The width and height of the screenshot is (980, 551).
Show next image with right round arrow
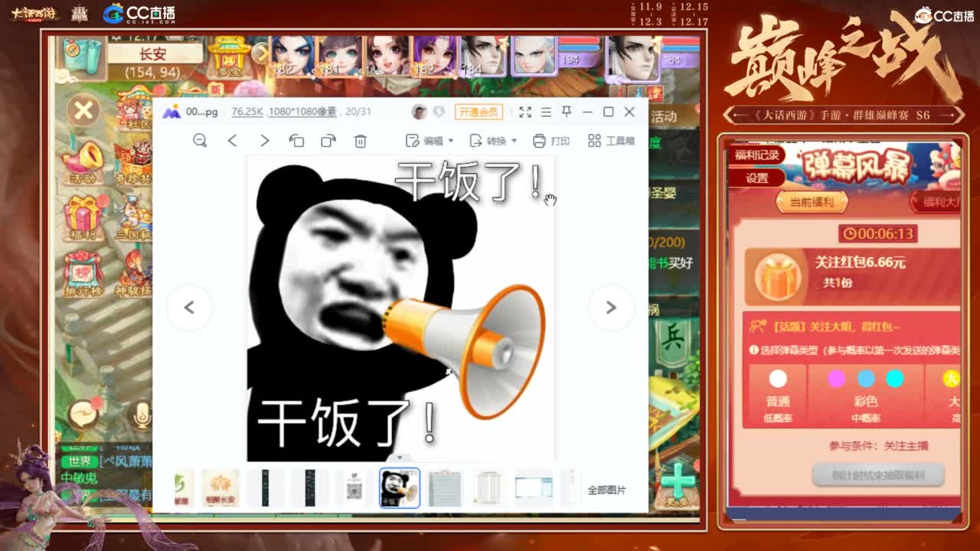(611, 308)
